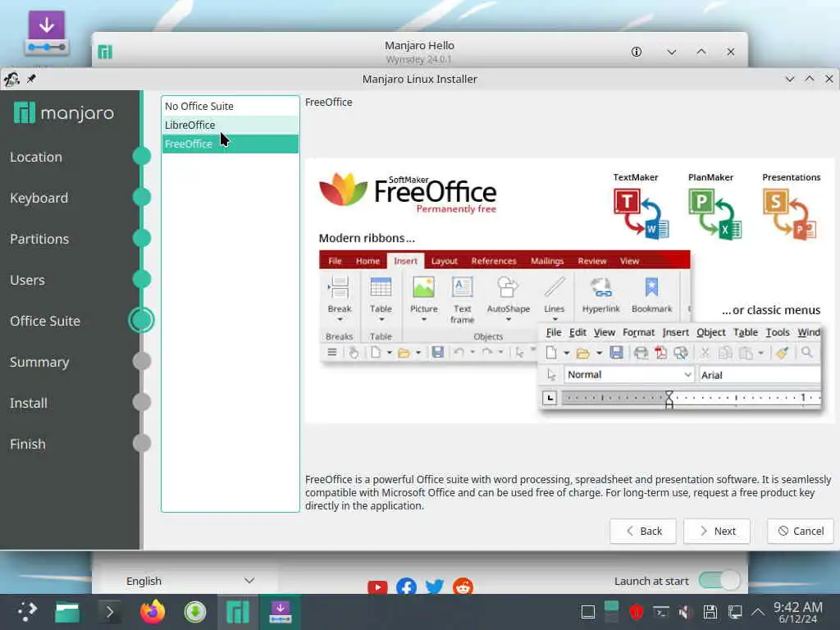Go back to the previous installer step
The image size is (840, 630).
(x=643, y=531)
